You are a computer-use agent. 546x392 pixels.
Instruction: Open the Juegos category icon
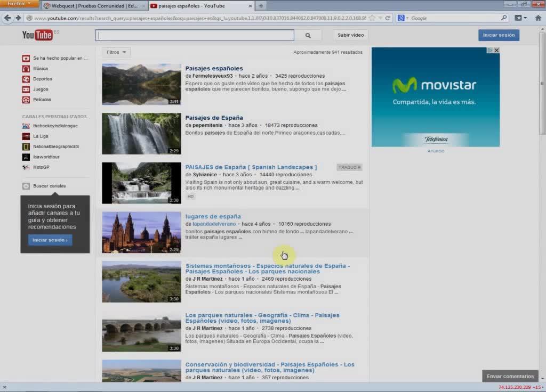click(26, 89)
